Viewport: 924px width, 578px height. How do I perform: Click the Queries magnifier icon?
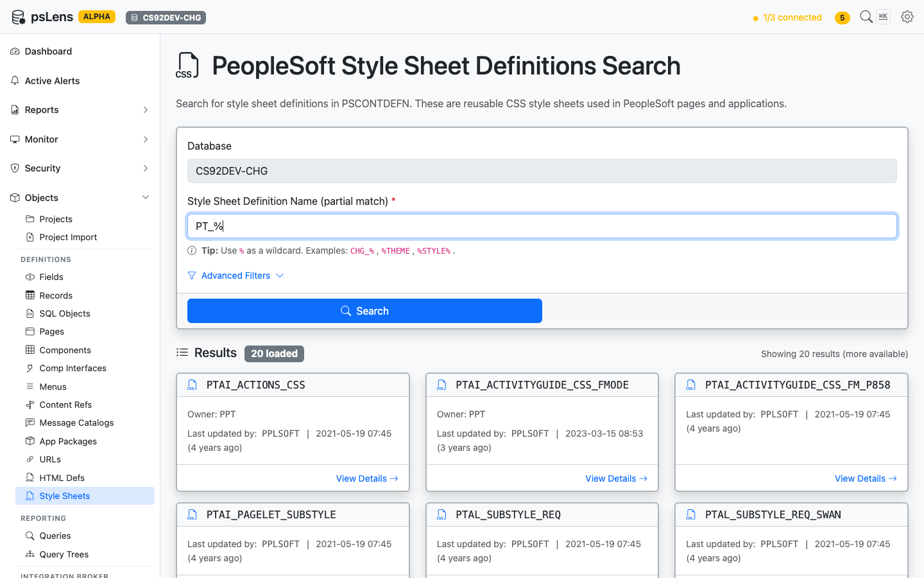click(x=30, y=536)
